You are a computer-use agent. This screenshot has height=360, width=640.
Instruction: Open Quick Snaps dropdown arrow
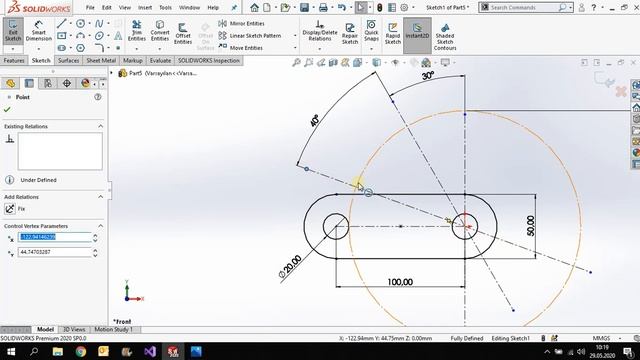(x=371, y=49)
